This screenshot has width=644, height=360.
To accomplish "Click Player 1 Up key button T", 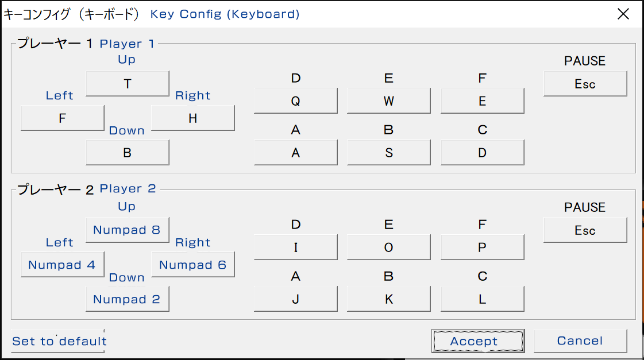I will coord(127,84).
